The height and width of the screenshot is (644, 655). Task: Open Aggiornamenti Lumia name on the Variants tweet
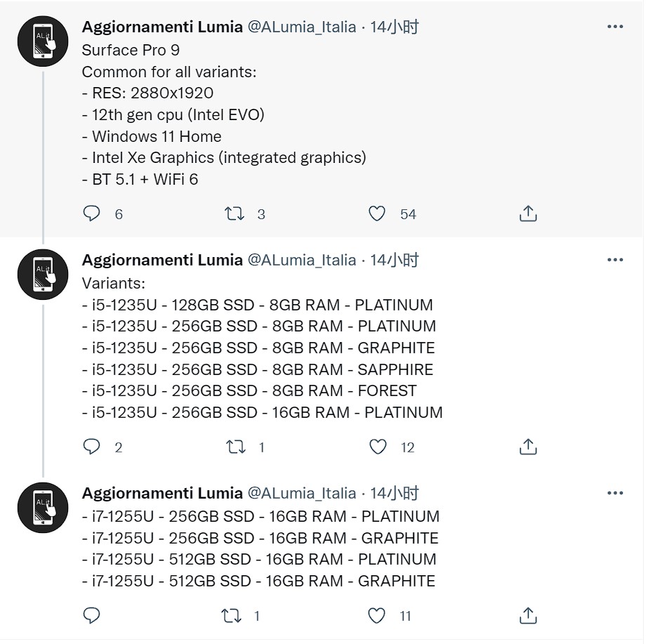click(162, 260)
